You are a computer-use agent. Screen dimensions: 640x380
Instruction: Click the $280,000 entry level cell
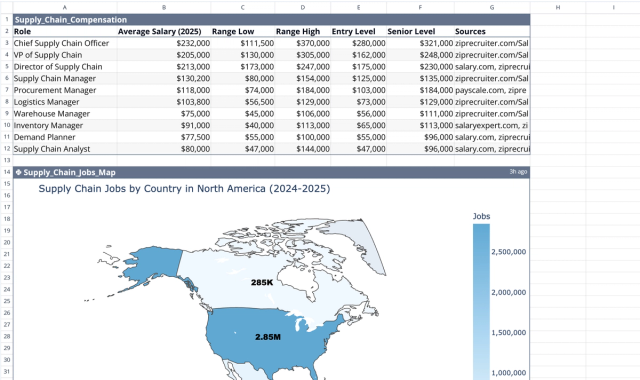[358, 43]
